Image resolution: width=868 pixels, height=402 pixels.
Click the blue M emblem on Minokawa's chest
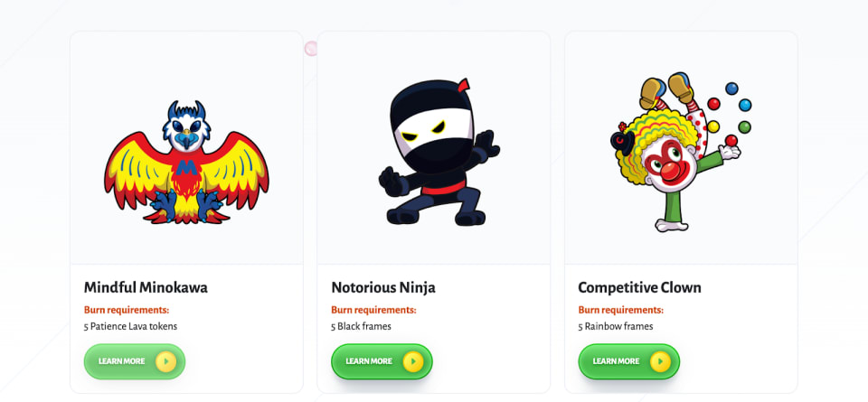186,167
